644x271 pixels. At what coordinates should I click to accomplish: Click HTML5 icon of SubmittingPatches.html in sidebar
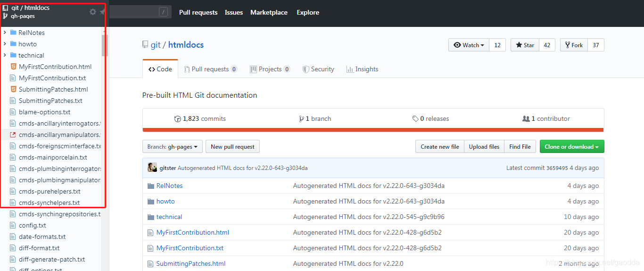click(13, 89)
